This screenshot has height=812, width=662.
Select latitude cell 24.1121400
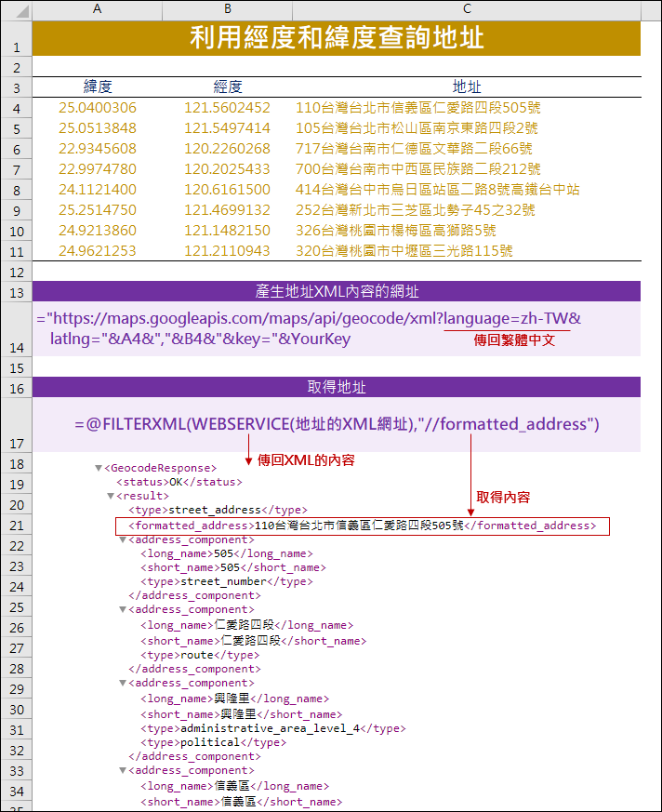coord(98,190)
